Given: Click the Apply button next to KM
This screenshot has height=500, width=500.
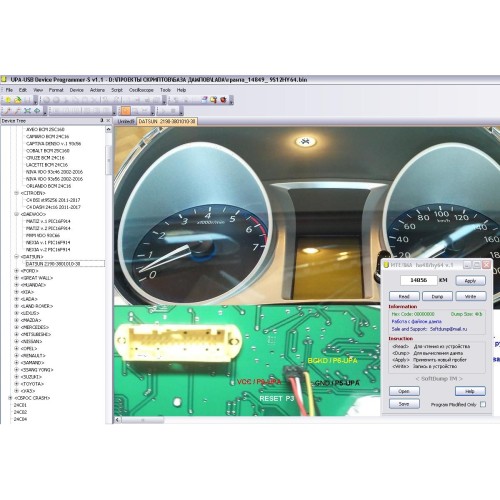Looking at the screenshot, I should click(470, 281).
